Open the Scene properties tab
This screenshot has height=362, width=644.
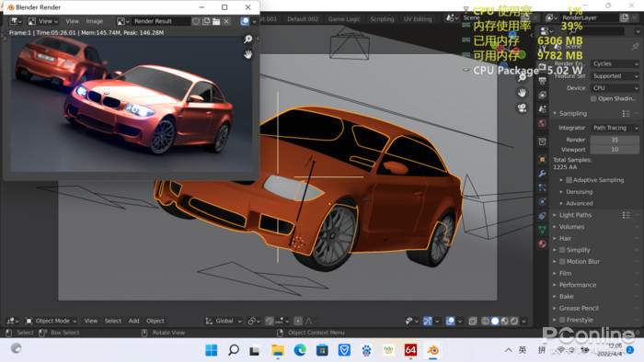543,109
